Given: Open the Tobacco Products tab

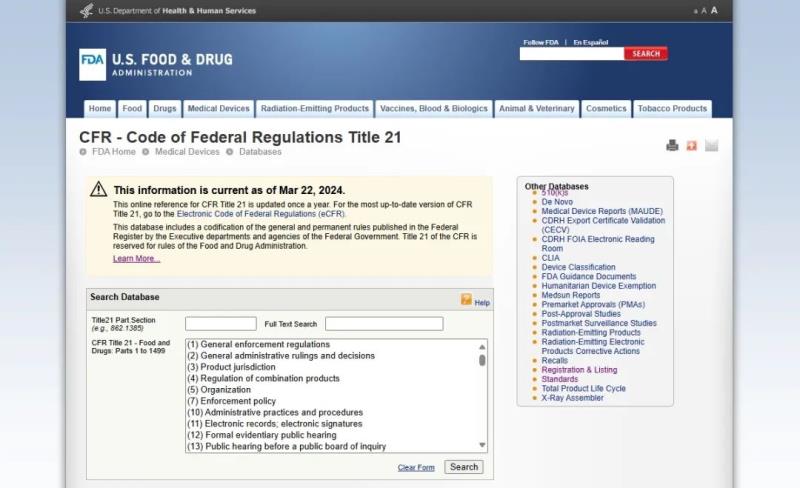Looking at the screenshot, I should (672, 109).
